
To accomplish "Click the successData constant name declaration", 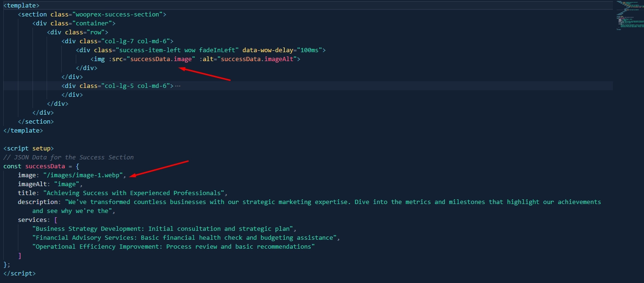I will 45,166.
